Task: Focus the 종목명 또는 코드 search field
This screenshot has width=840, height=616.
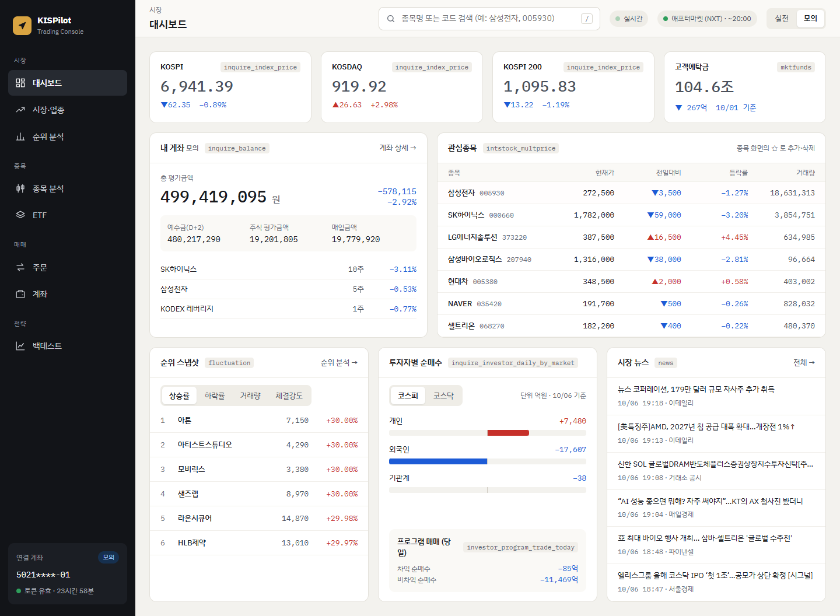Action: (489, 19)
